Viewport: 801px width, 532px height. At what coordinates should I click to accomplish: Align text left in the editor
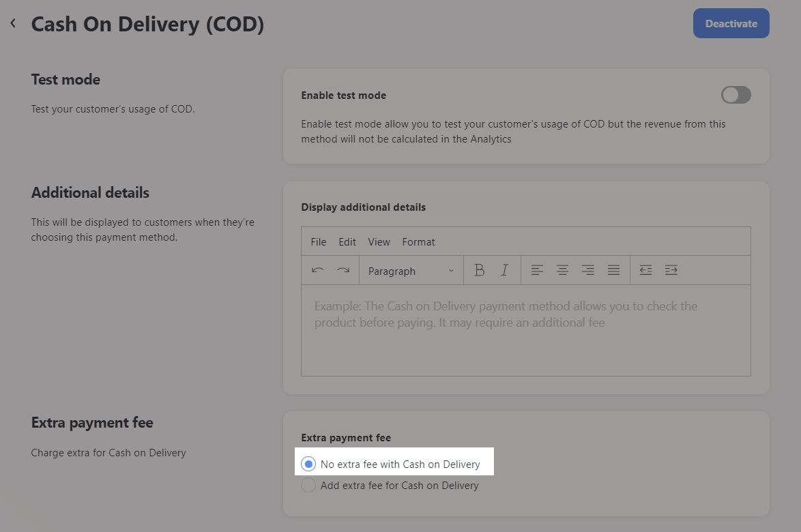pos(537,270)
